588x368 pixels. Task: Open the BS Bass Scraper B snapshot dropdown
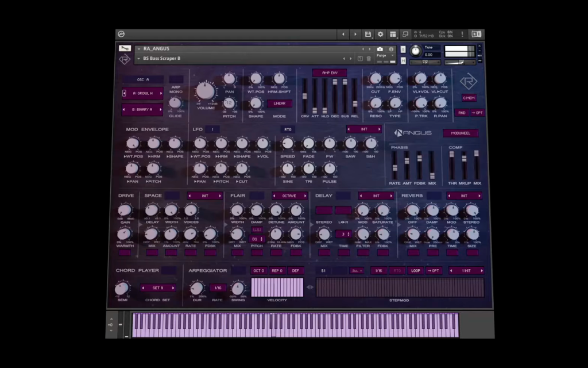pyautogui.click(x=139, y=59)
